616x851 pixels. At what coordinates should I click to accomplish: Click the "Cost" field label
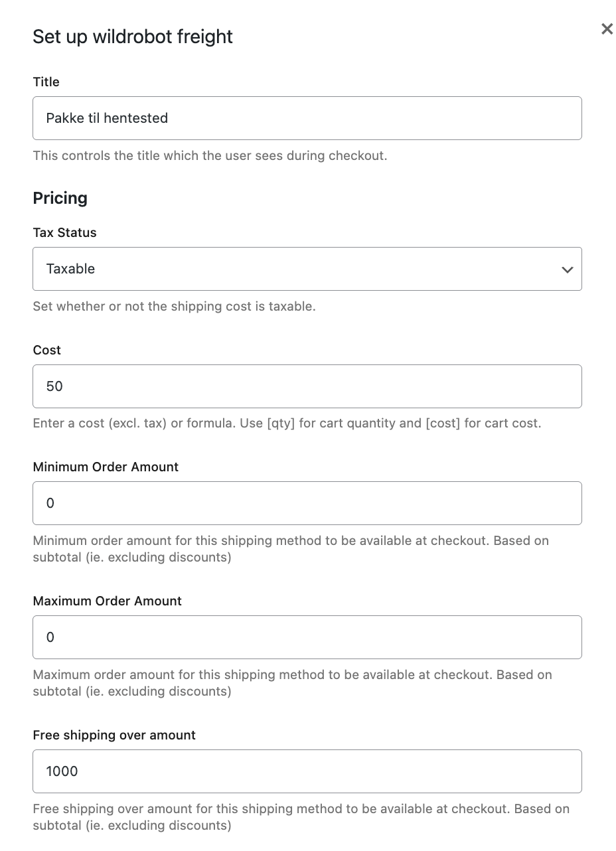click(x=46, y=350)
